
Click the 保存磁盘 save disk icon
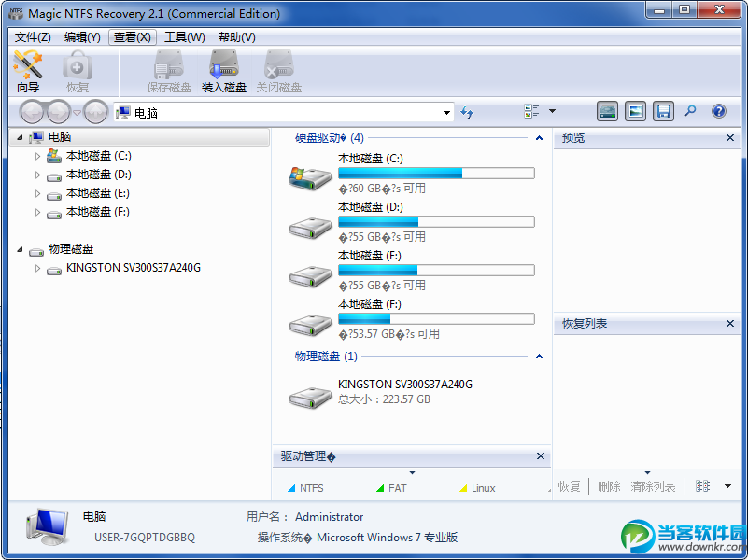(x=169, y=72)
